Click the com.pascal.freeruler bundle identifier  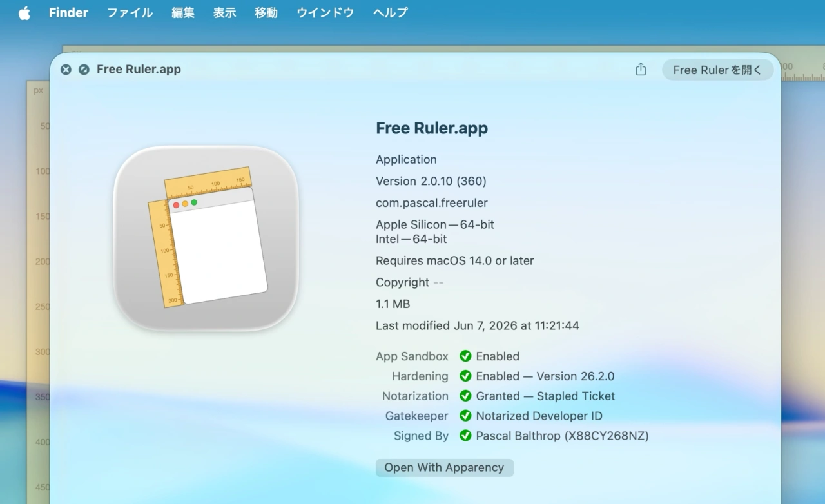(x=432, y=203)
